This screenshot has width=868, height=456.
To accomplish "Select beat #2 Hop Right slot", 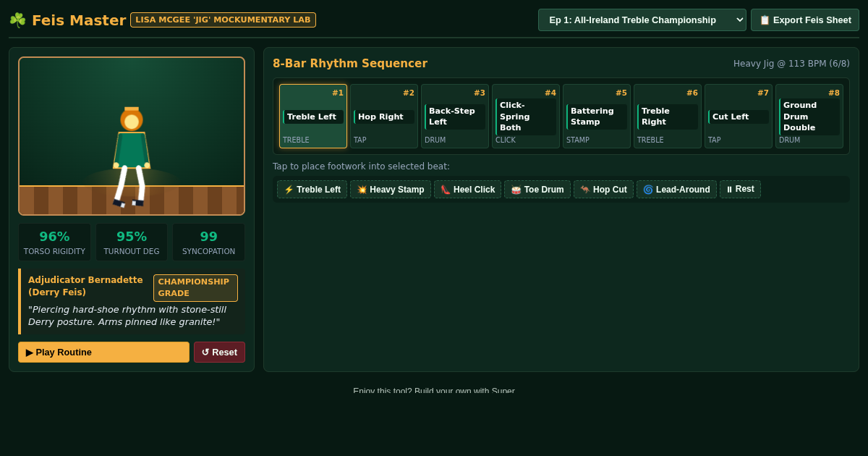I will tap(384, 117).
